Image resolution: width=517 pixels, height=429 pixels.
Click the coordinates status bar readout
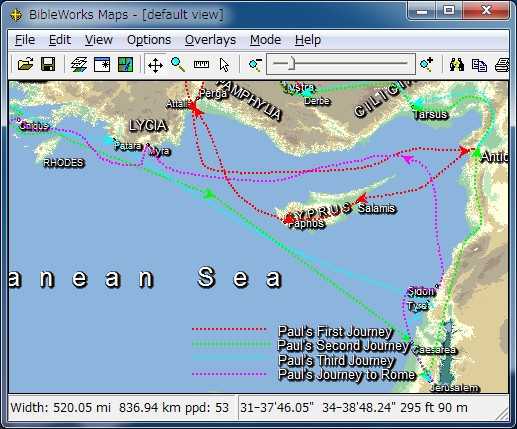pos(354,407)
